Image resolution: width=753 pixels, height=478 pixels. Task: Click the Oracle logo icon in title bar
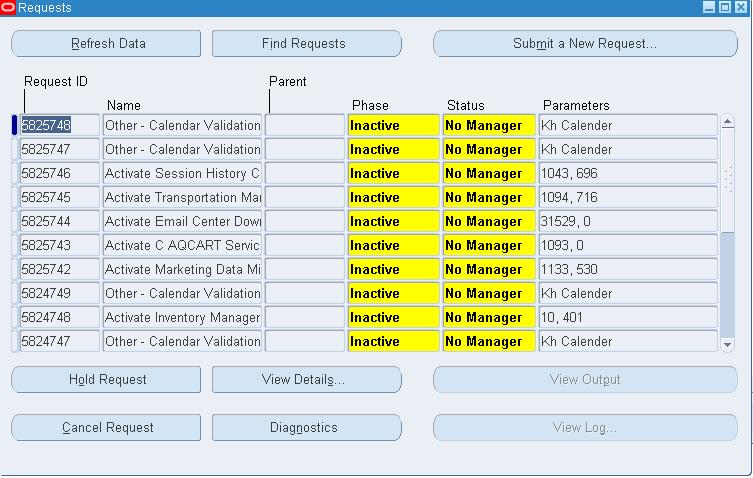click(x=8, y=8)
